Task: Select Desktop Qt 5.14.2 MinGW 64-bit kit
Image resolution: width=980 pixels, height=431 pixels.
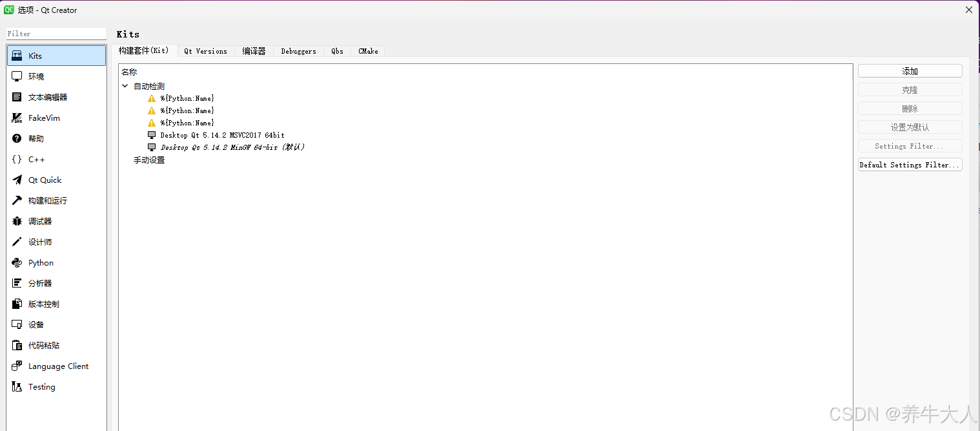Action: pyautogui.click(x=232, y=147)
